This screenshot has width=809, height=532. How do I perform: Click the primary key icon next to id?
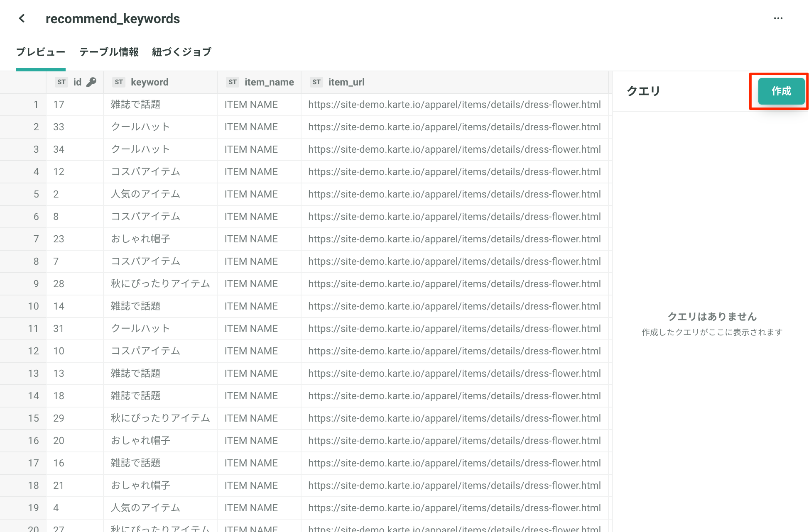pos(91,82)
